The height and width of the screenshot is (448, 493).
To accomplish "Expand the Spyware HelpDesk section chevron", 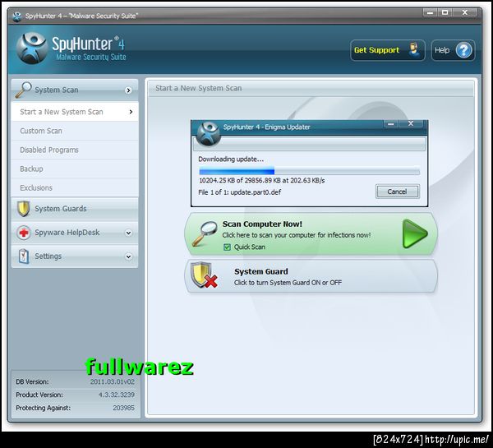I will point(128,233).
